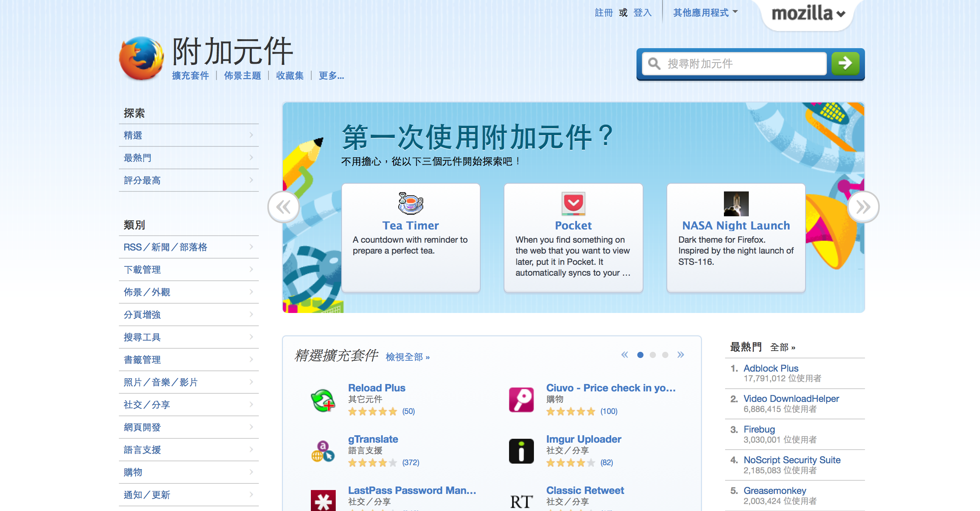Select the third featured extensions page dot
The width and height of the screenshot is (980, 511).
[x=665, y=355]
